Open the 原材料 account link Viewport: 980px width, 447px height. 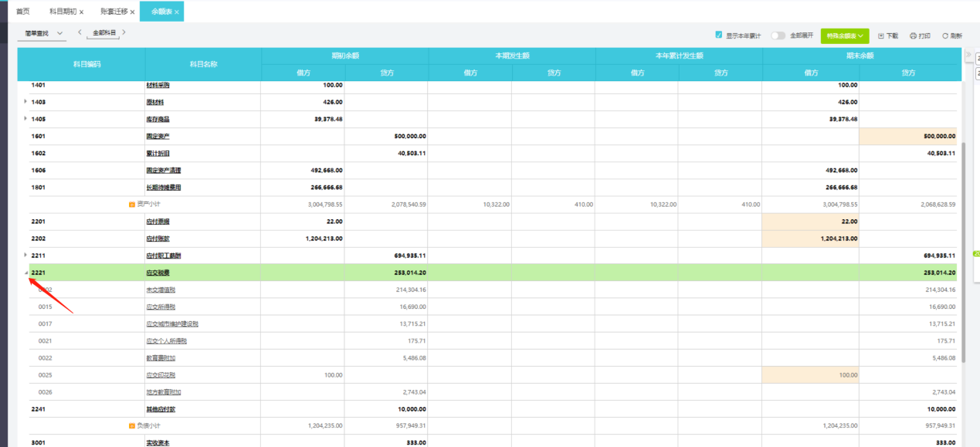pos(154,102)
